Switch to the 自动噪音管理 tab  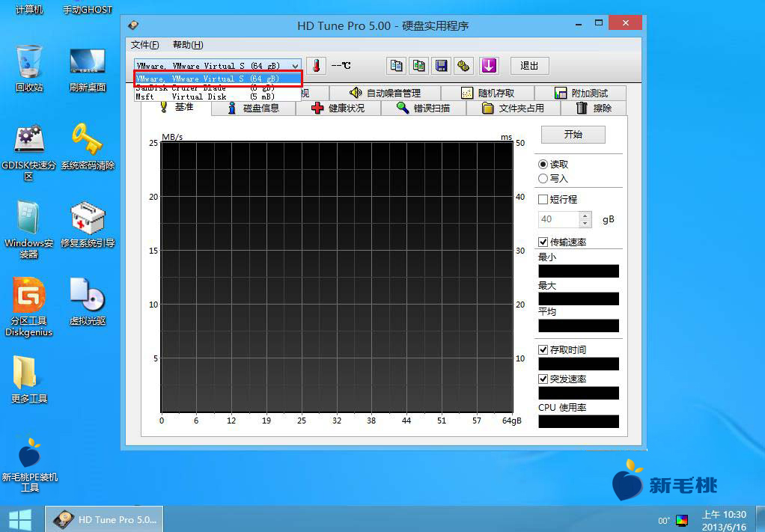pos(385,93)
